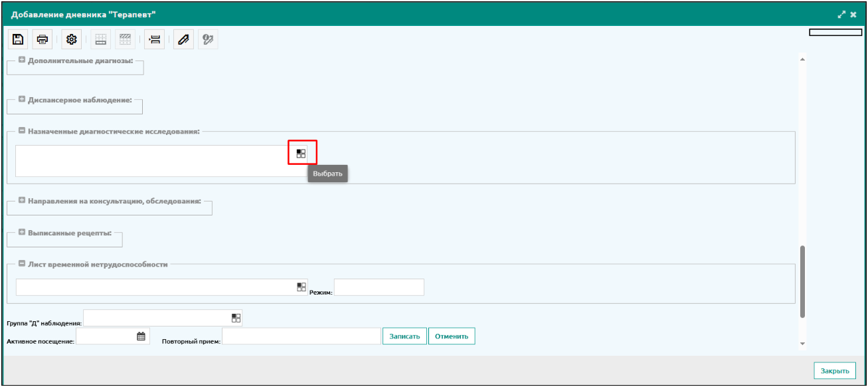Open calendar picker for Активное посещение

click(x=141, y=336)
